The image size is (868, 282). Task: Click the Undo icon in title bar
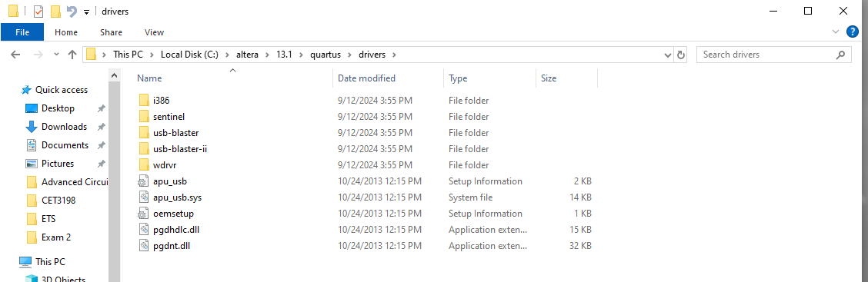tap(72, 11)
